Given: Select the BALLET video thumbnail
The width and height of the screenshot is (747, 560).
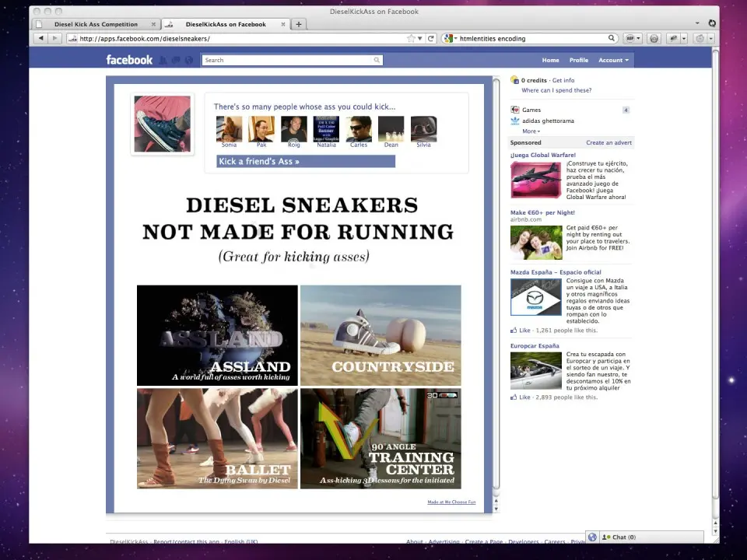Looking at the screenshot, I should coord(217,439).
